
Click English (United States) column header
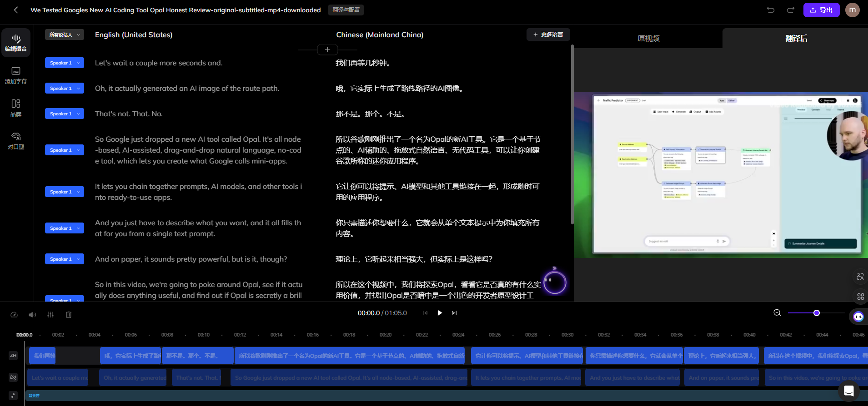(x=134, y=35)
